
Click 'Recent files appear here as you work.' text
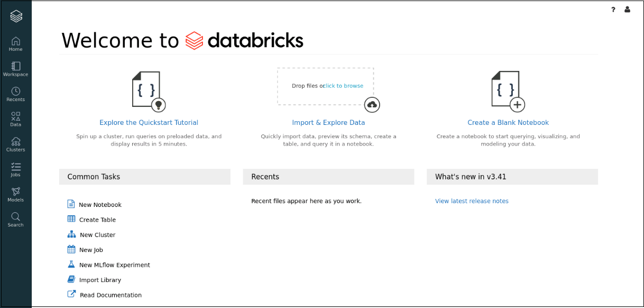(306, 201)
